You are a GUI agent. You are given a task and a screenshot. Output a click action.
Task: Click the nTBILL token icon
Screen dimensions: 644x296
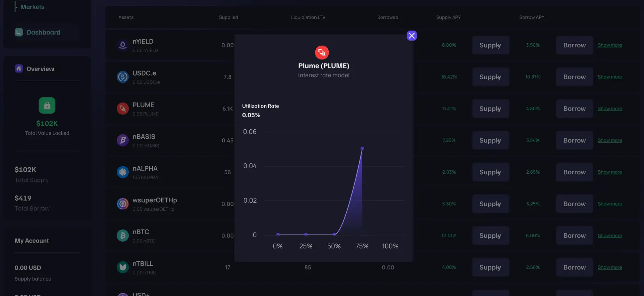click(x=123, y=267)
